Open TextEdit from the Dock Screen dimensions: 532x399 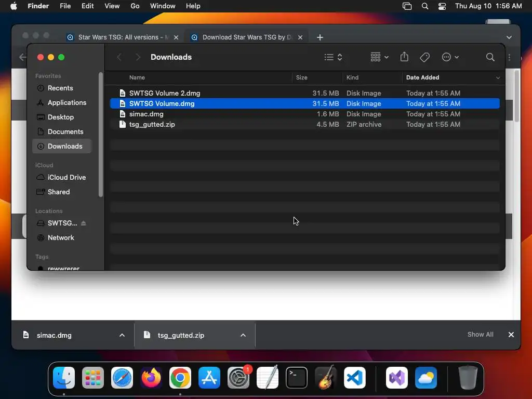(x=268, y=377)
